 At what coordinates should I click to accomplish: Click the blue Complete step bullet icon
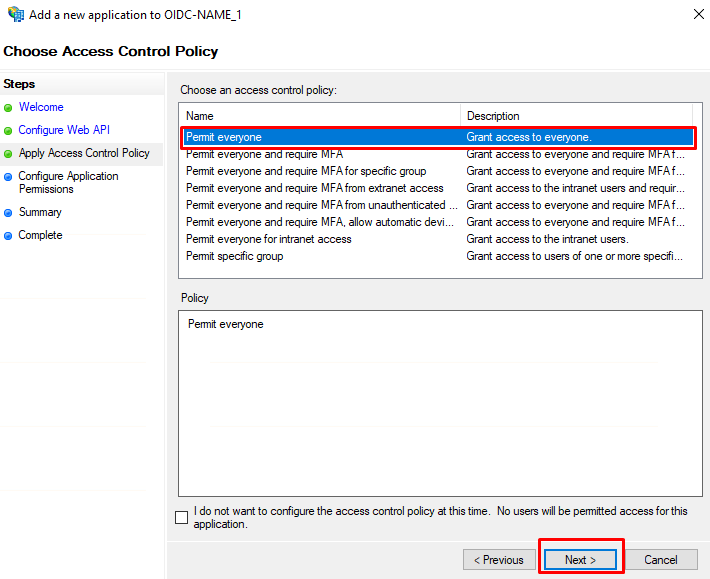point(8,236)
